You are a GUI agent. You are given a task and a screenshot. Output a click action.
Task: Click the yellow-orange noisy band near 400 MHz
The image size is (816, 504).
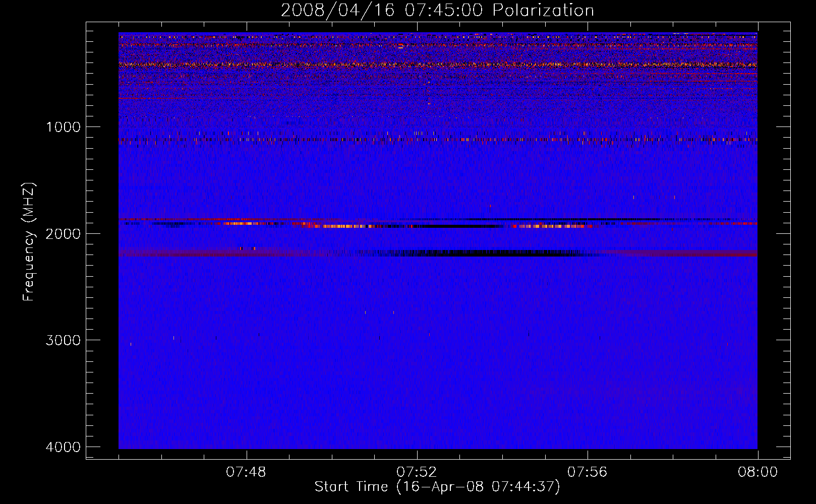(x=438, y=65)
